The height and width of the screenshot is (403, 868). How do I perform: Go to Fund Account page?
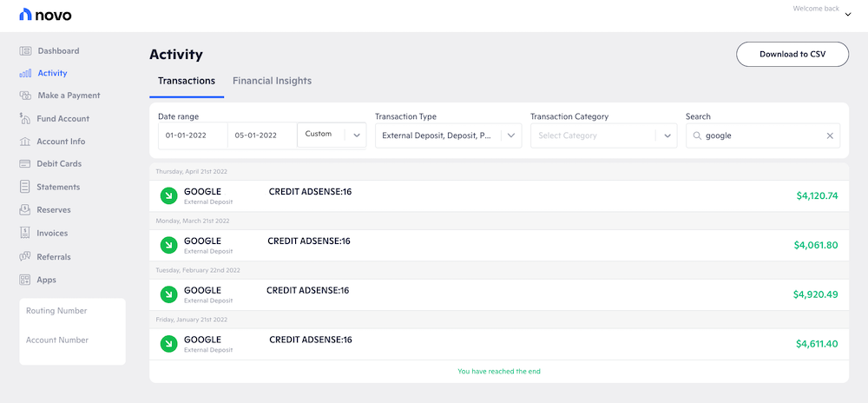(x=62, y=118)
